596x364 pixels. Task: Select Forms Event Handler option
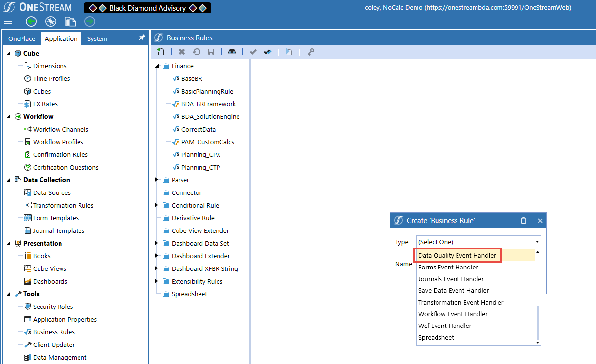[476, 267]
